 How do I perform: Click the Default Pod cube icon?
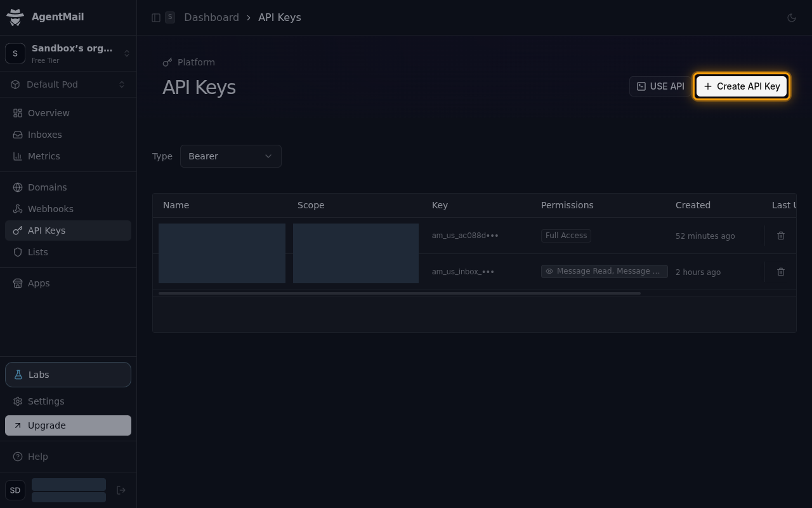tap(15, 84)
